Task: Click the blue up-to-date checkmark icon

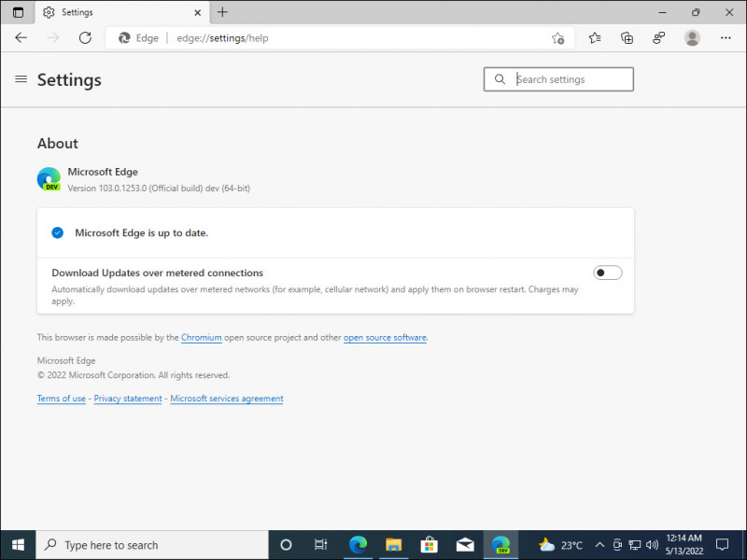Action: 57,232
